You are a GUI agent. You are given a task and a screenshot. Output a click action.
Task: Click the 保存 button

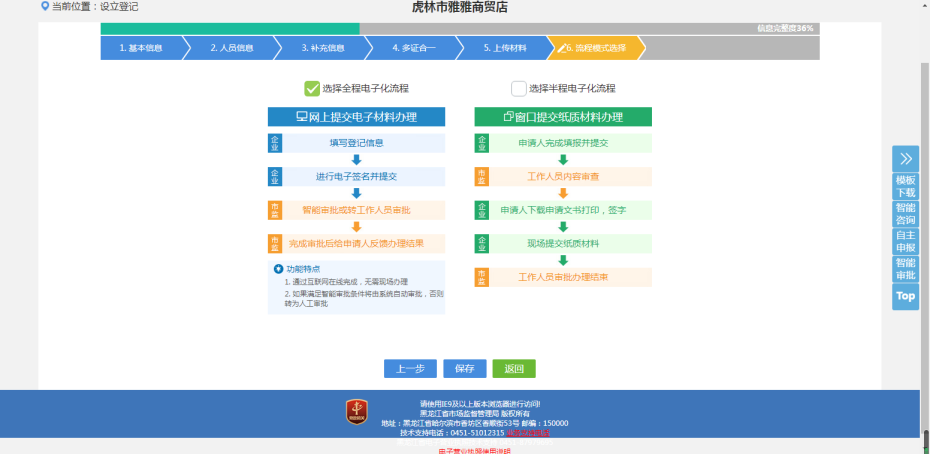[x=465, y=368]
